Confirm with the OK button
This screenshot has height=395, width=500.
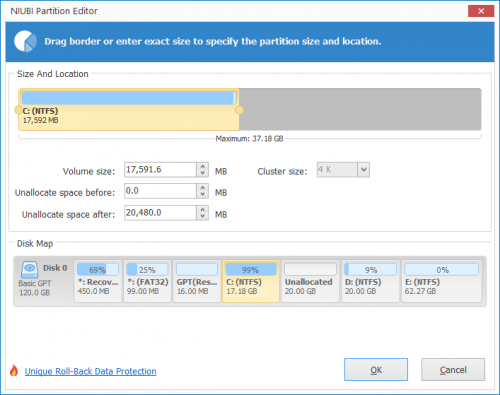(x=376, y=369)
